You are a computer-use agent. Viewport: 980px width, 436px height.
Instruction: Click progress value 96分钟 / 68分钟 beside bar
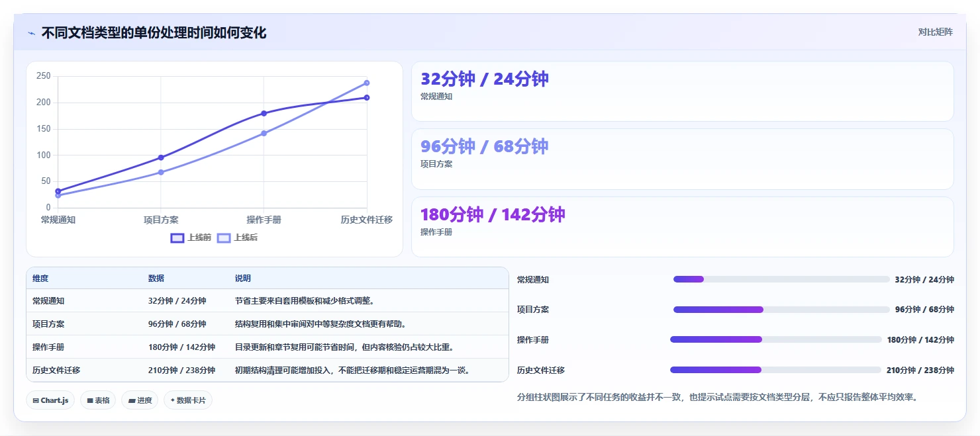924,310
